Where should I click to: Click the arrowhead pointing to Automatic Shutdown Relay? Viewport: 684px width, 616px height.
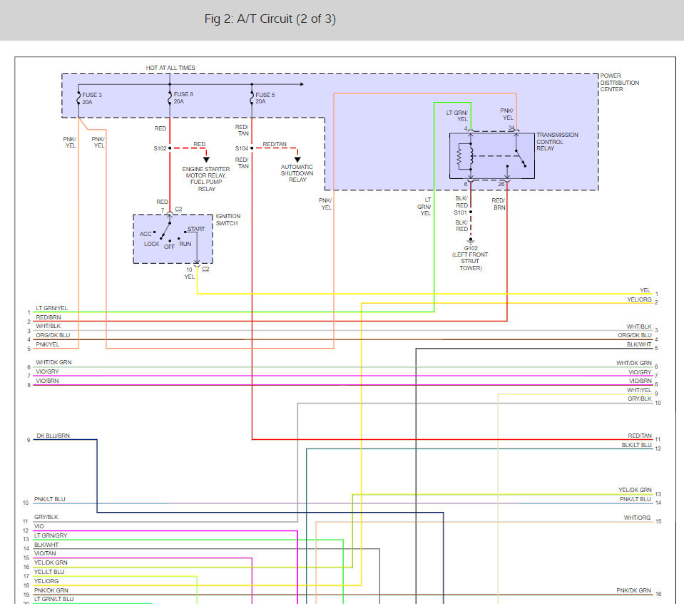pyautogui.click(x=297, y=160)
